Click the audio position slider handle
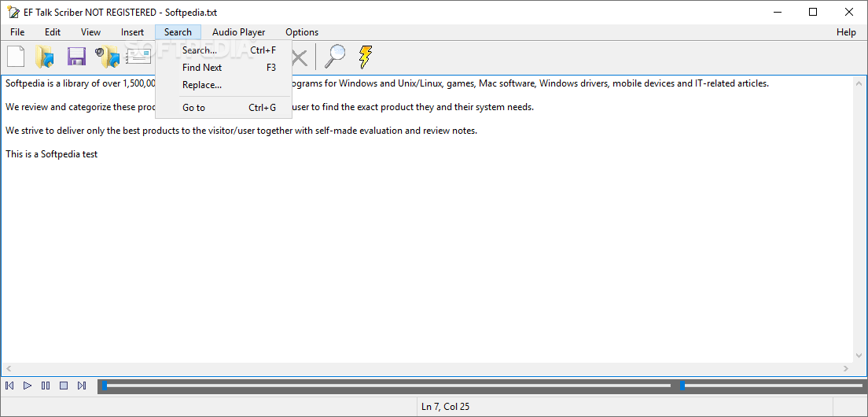This screenshot has width=868, height=417. point(105,386)
